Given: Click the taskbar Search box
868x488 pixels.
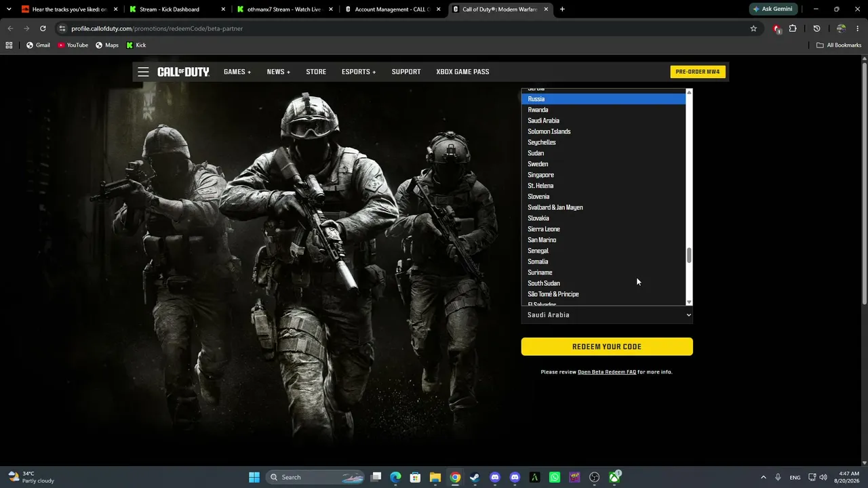Looking at the screenshot, I should click(315, 477).
